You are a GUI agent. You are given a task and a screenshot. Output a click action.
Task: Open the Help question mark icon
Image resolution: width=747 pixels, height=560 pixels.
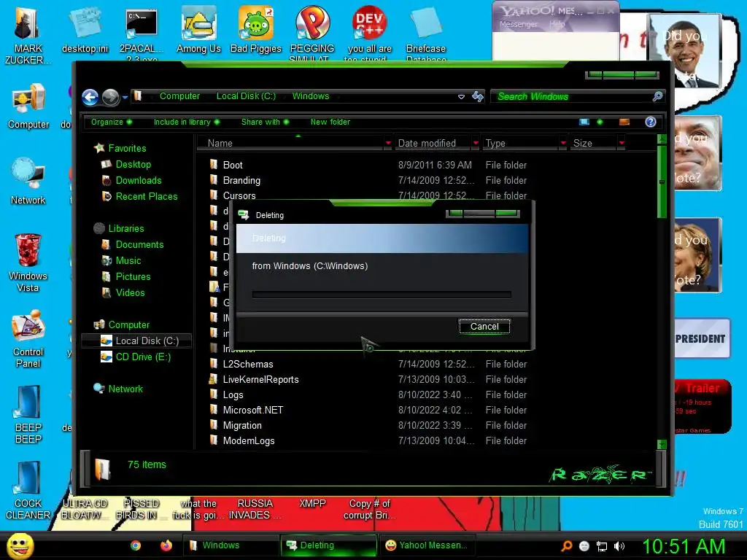point(650,122)
